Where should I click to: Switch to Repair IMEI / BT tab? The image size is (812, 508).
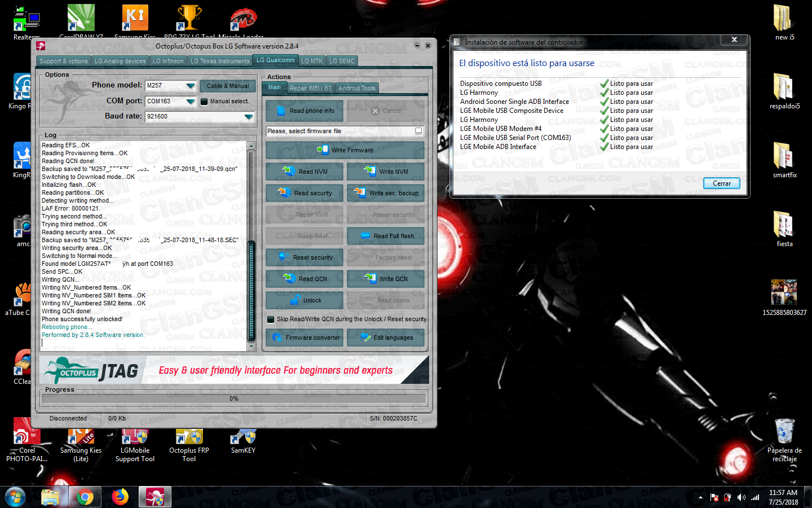click(x=311, y=88)
